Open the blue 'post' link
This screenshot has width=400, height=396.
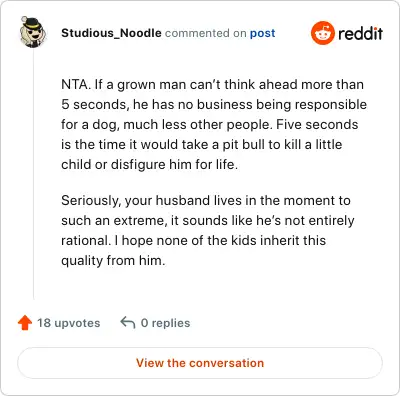pos(263,33)
